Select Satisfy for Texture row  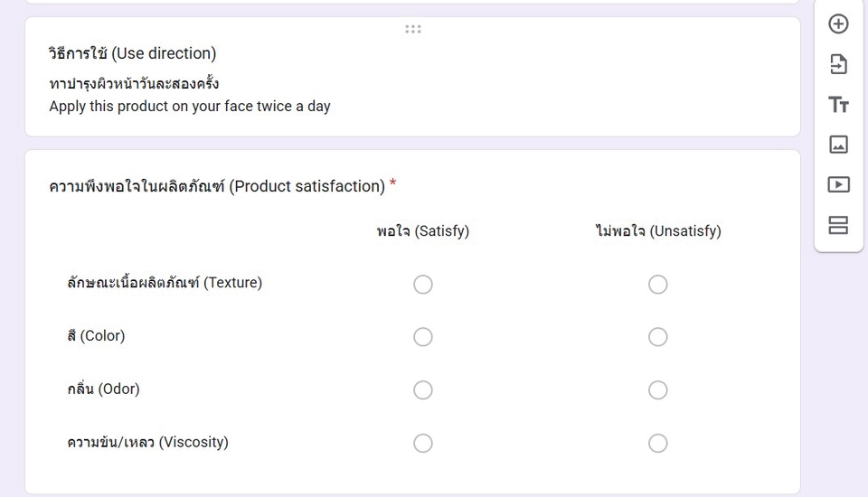click(423, 285)
